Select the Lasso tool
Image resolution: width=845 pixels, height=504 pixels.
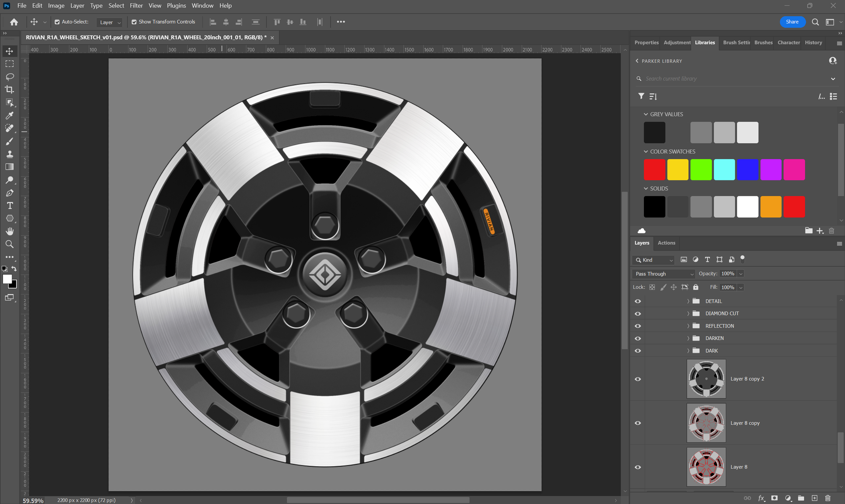pyautogui.click(x=9, y=77)
